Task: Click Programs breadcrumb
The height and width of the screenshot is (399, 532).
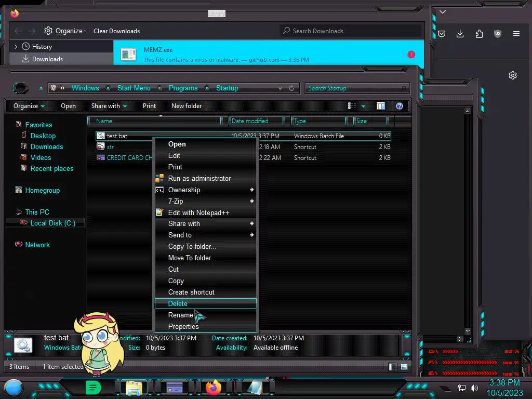Action: (x=183, y=88)
